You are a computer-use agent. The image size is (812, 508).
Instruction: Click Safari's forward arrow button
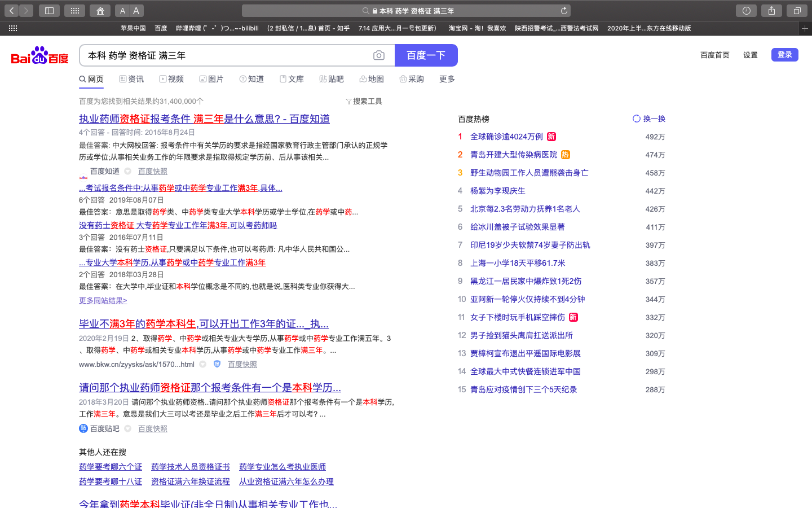(27, 11)
